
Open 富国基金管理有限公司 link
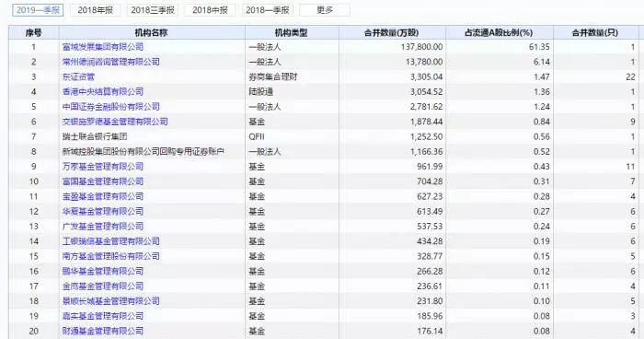pos(103,181)
